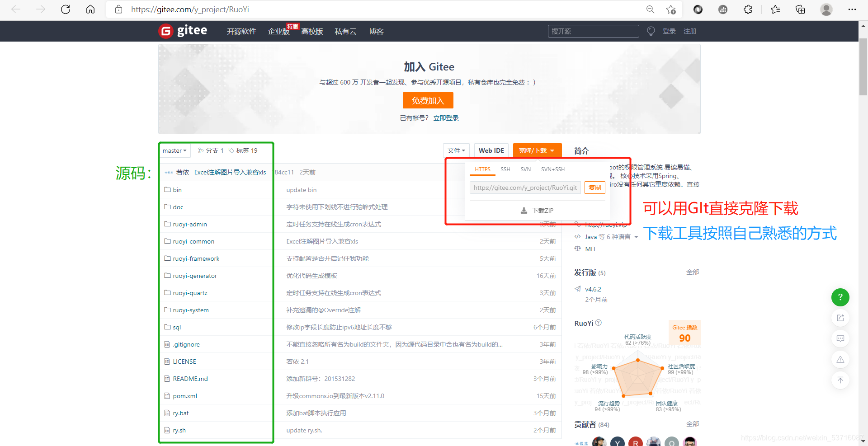Click 全部 next to 贡献者
Viewport: 868px width, 446px height.
(693, 424)
